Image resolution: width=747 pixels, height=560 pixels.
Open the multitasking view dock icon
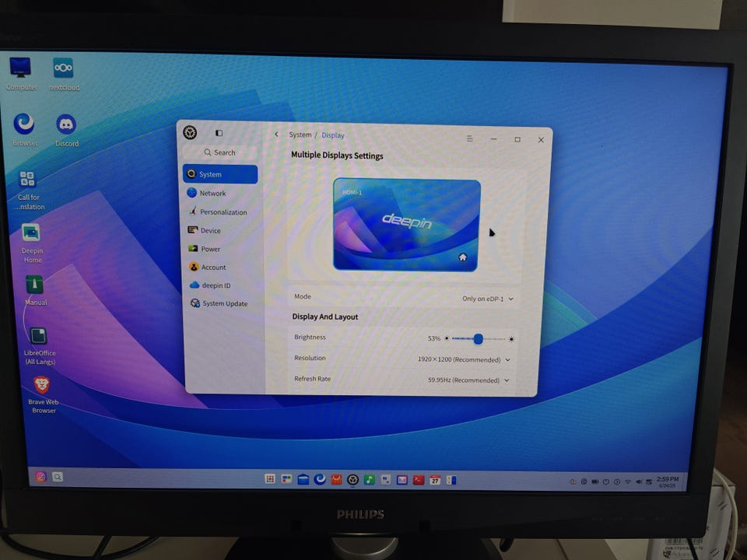click(x=286, y=479)
